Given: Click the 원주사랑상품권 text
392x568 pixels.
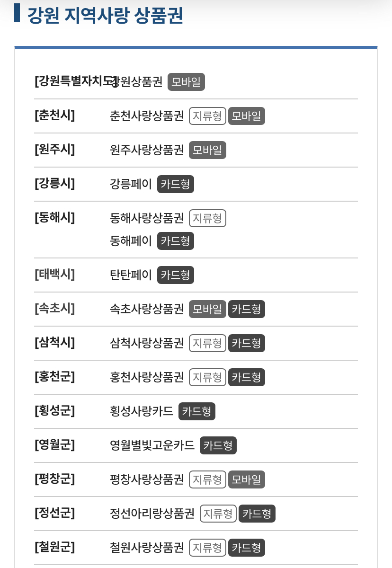Looking at the screenshot, I should (x=147, y=150).
